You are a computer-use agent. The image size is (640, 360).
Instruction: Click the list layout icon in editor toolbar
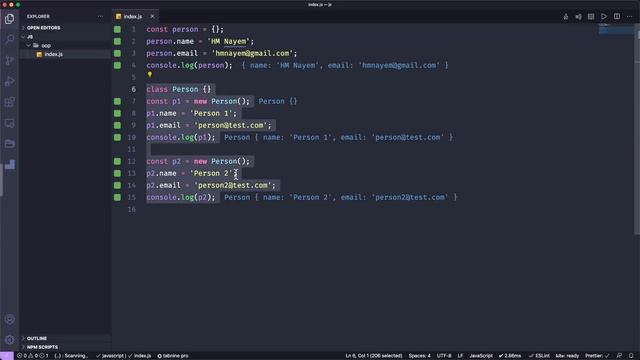[591, 17]
